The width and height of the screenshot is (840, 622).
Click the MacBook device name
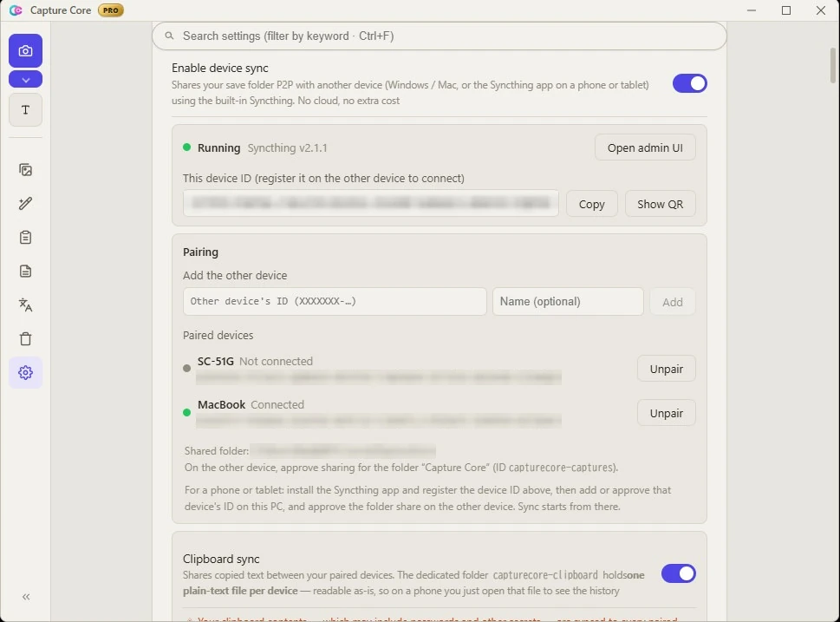click(221, 405)
